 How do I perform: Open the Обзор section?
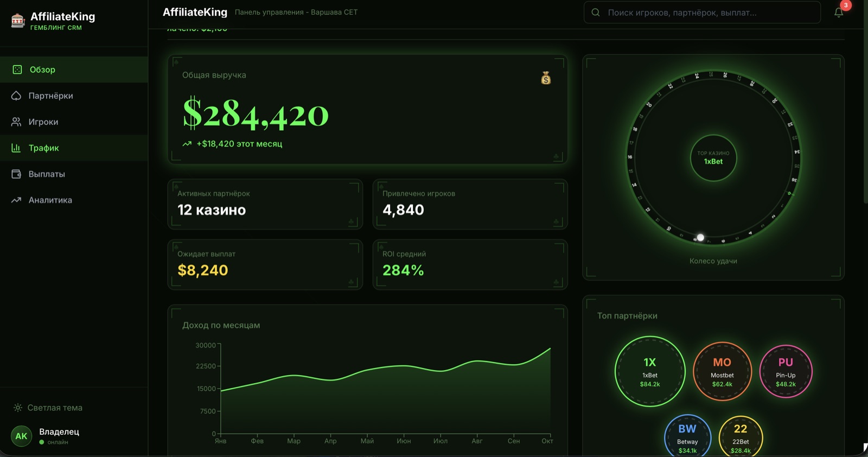pyautogui.click(x=74, y=69)
